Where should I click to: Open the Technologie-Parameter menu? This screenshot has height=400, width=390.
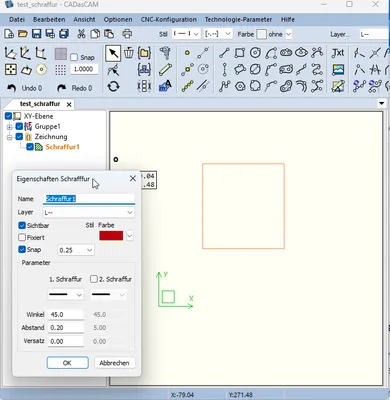[x=238, y=19]
